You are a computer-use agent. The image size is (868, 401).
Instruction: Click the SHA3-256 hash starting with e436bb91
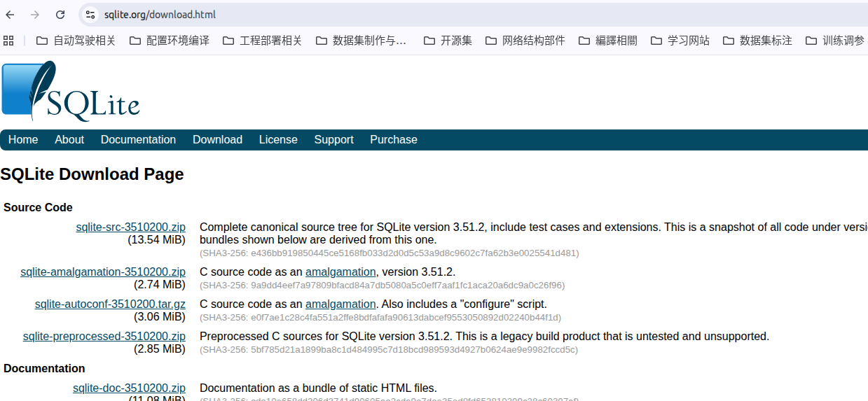[x=390, y=253]
